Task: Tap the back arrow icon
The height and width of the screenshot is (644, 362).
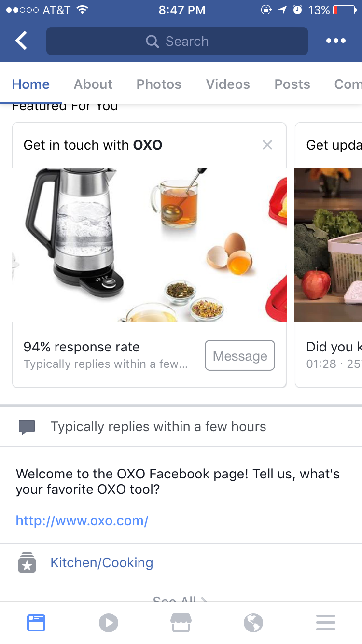Action: [x=21, y=41]
